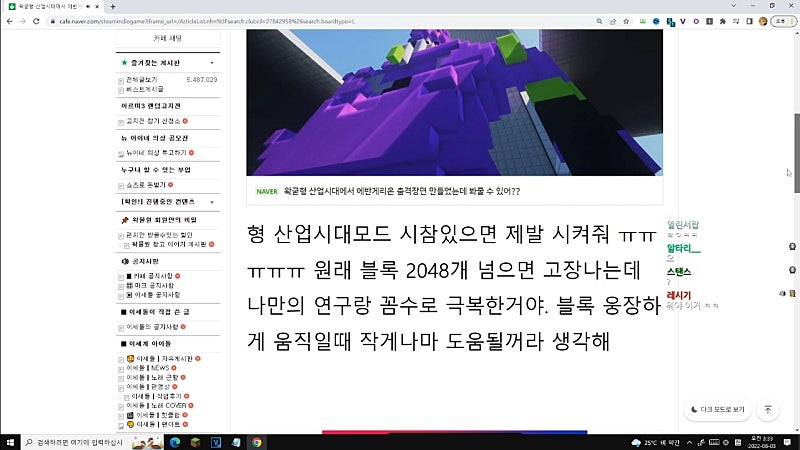Open the blue circular extension icon
Screen dimensions: 800x450
tap(656, 21)
